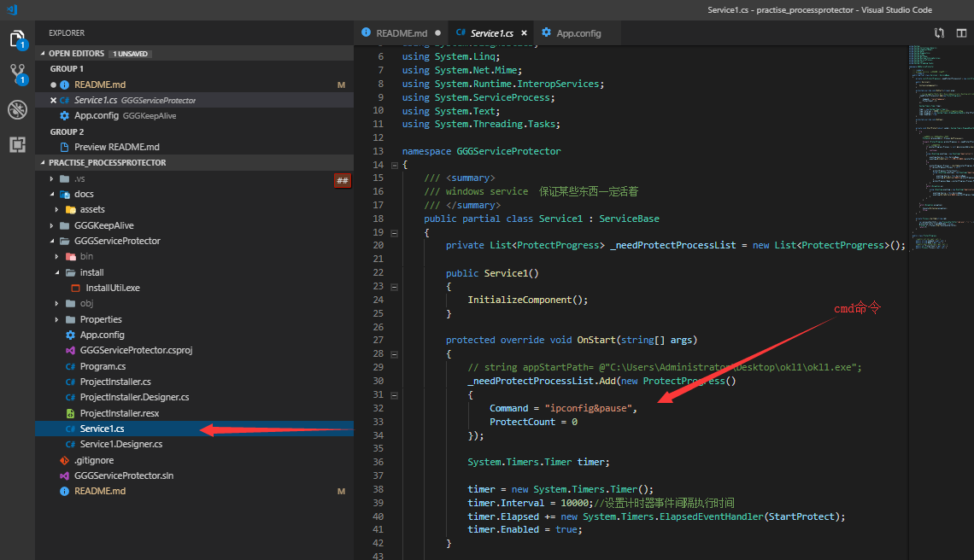Fold the initializer block at line 31
The image size is (974, 560).
[394, 395]
